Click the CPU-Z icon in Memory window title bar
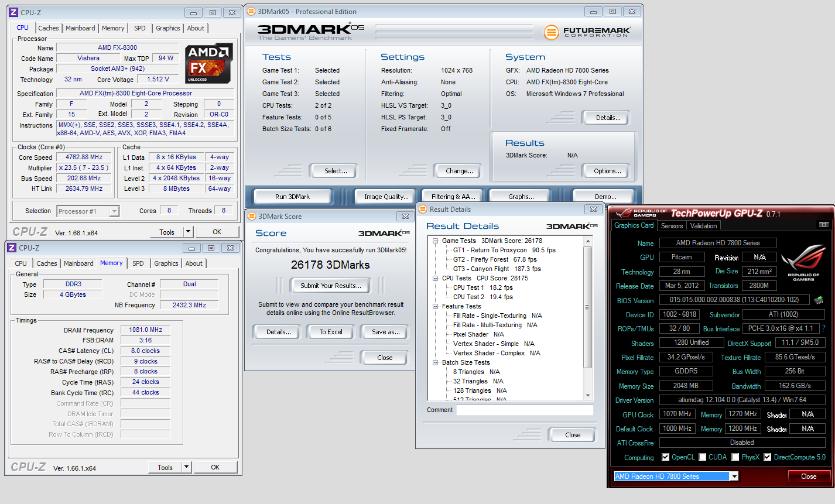Screen dimensions: 835x504 coord(12,248)
